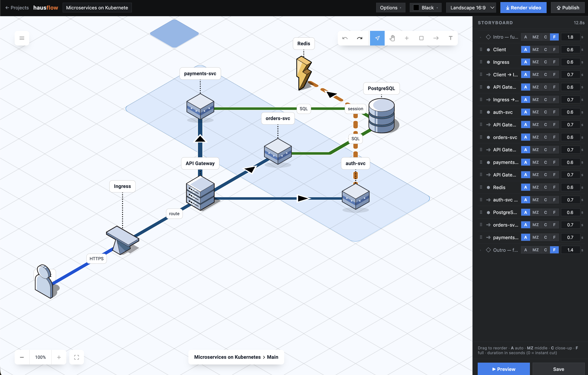Click the API Gateway server stack node
588x375 pixels.
pyautogui.click(x=200, y=193)
